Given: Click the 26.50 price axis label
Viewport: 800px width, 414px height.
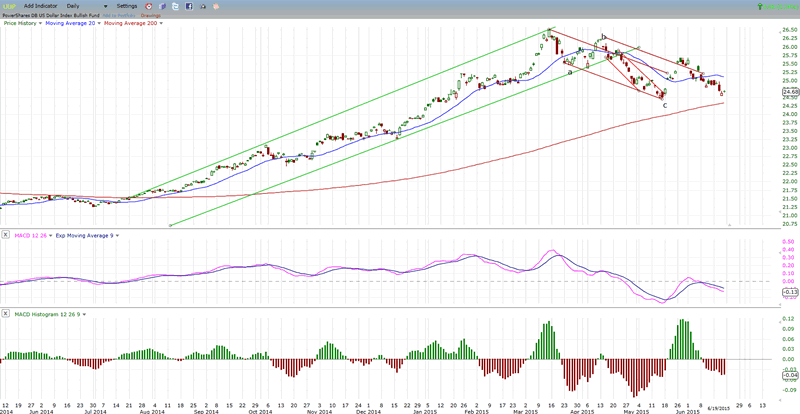Looking at the screenshot, I should (x=789, y=30).
